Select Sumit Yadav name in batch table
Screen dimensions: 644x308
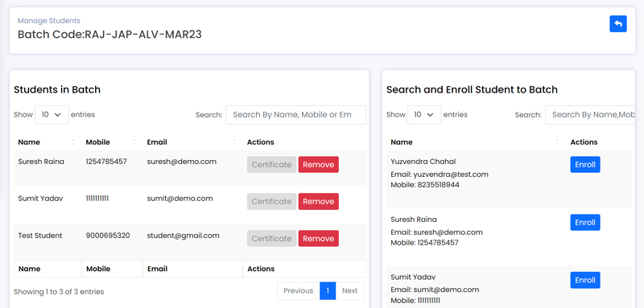click(40, 199)
